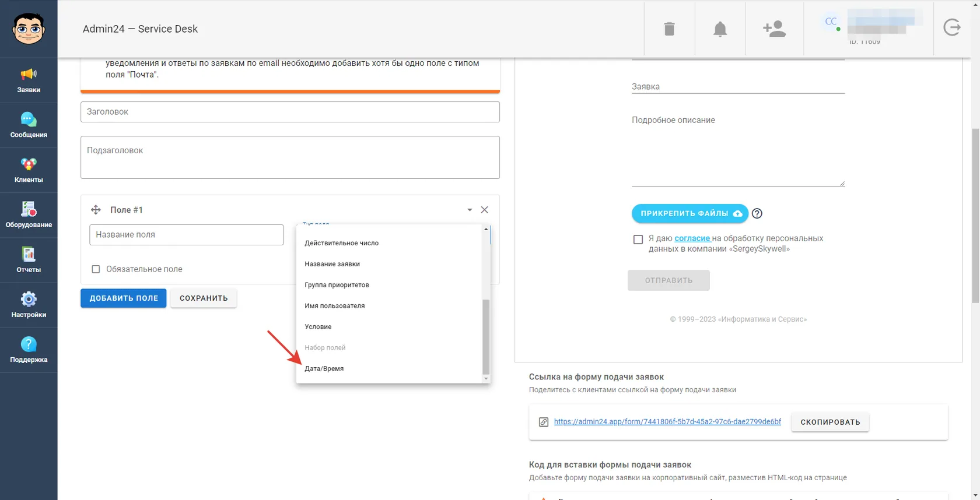Open the Сообщения chat icon
The height and width of the screenshot is (500, 980).
point(29,125)
